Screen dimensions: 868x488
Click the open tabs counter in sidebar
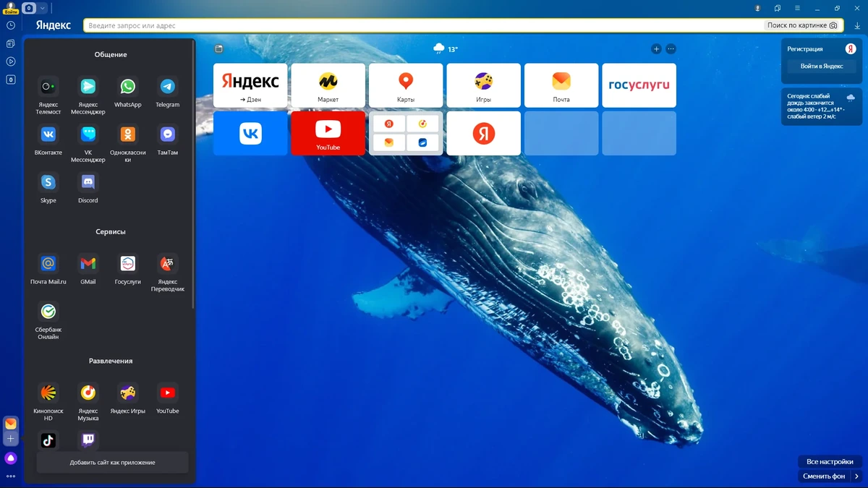(11, 80)
